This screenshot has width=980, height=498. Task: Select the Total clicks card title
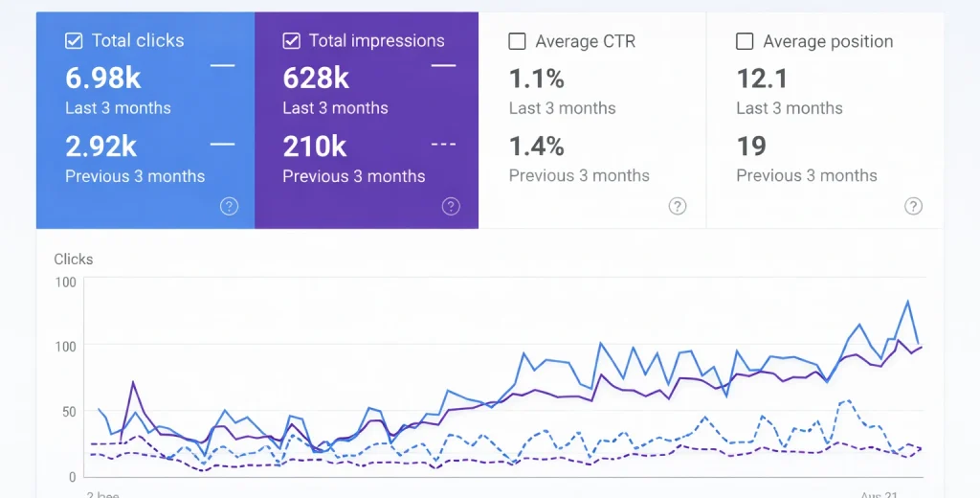pos(138,41)
